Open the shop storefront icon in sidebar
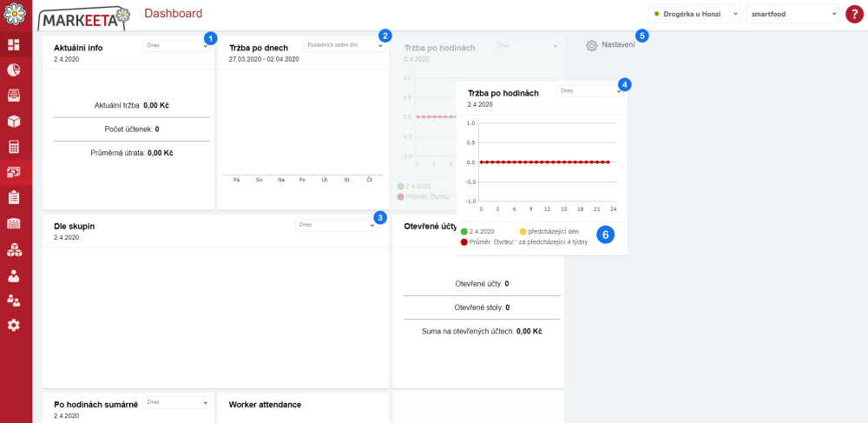Screen dimensions: 868x423 click(x=14, y=223)
